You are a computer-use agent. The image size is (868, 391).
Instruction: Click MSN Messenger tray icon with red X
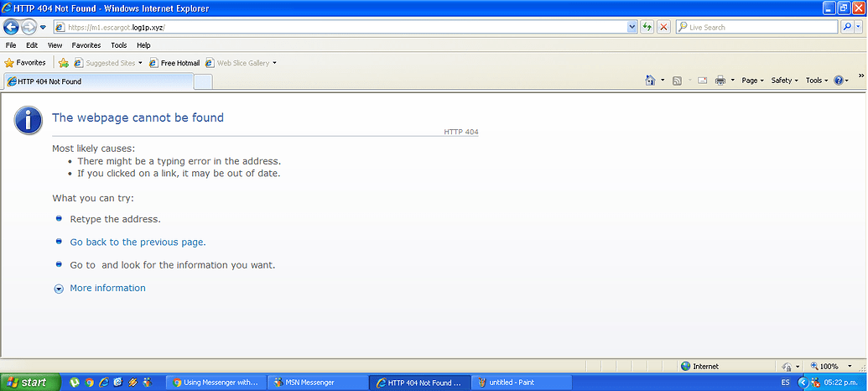click(815, 382)
